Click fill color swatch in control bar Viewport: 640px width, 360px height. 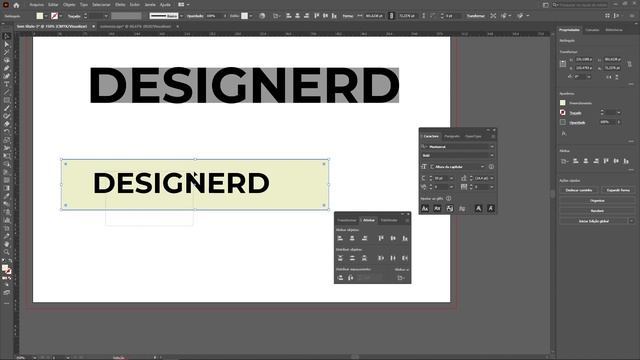pos(40,16)
